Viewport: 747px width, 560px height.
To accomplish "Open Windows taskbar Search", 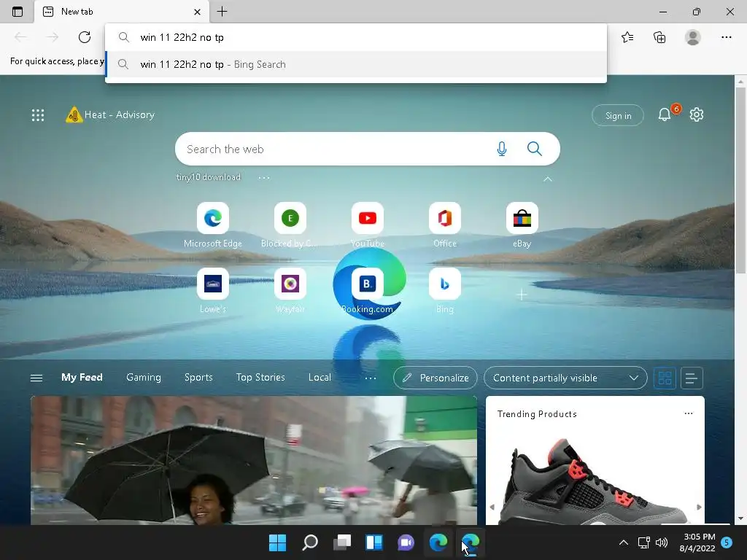I will tap(309, 542).
